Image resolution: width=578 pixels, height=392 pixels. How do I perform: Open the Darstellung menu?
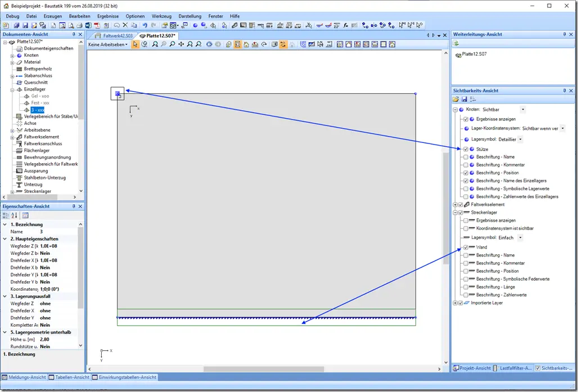coord(190,16)
